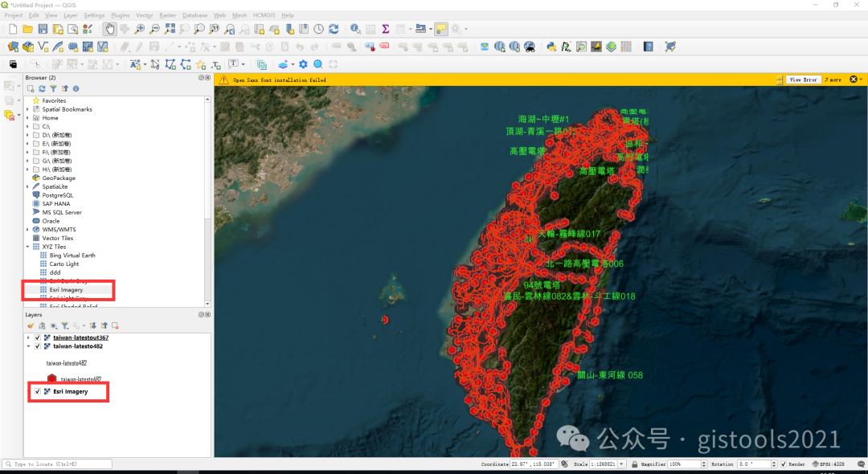Toggle visibility of Esri Imagery layer
This screenshot has width=868, height=474.
tap(38, 391)
